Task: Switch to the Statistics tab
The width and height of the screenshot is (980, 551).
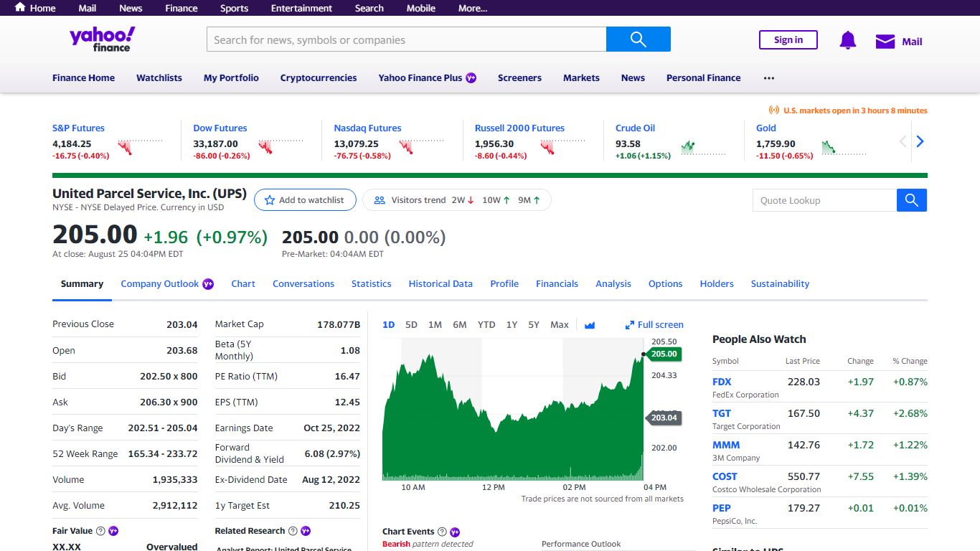Action: (372, 283)
